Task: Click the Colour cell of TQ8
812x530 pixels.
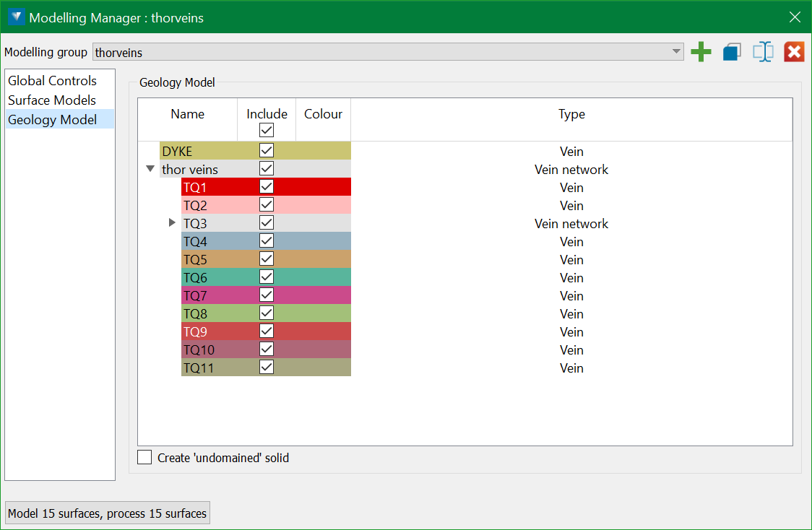Action: click(323, 313)
